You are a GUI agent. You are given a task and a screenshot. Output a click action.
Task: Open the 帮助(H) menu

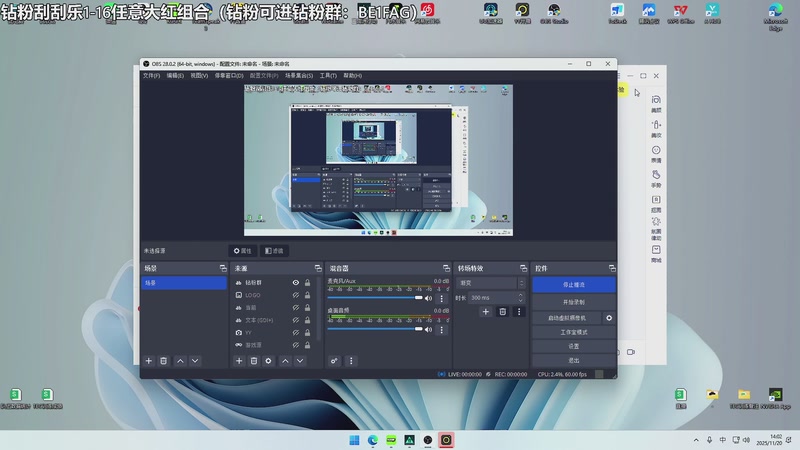click(x=353, y=76)
